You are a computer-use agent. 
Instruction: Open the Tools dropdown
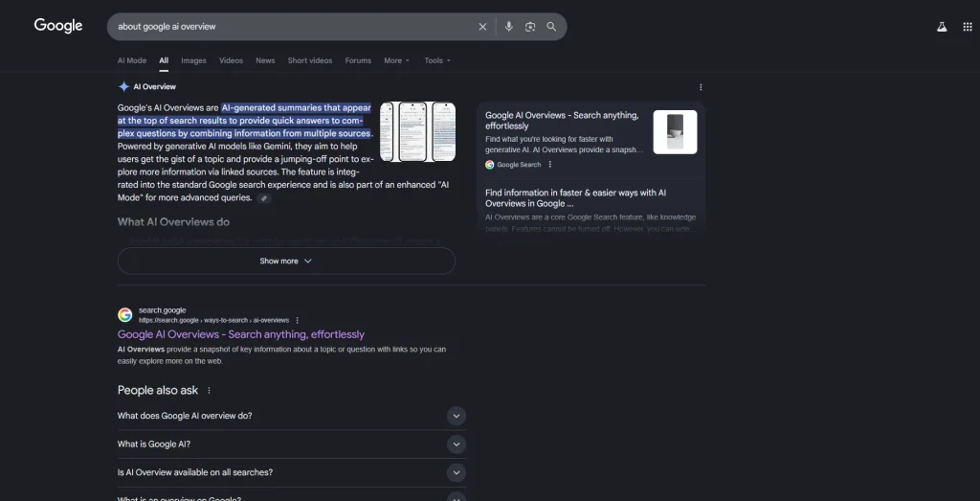click(x=437, y=60)
